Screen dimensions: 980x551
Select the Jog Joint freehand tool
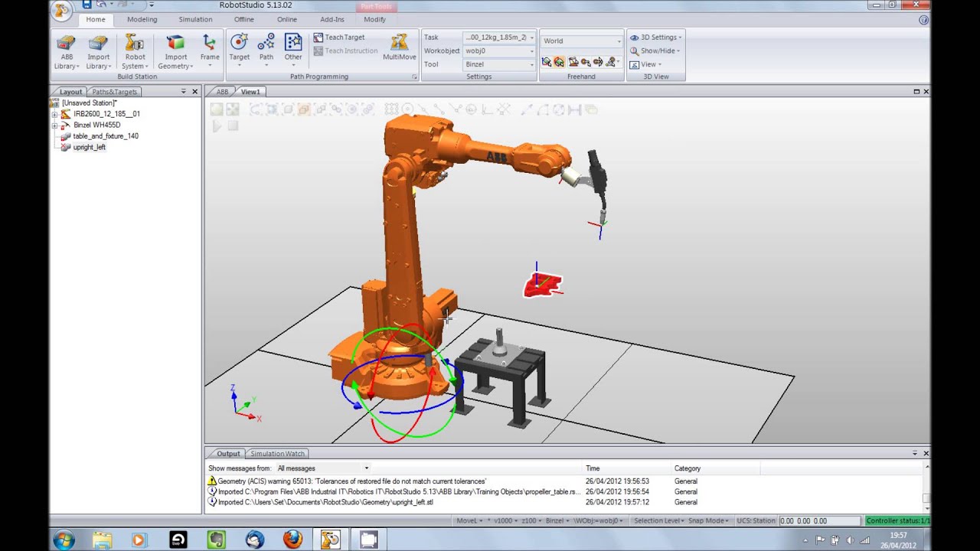tap(572, 61)
